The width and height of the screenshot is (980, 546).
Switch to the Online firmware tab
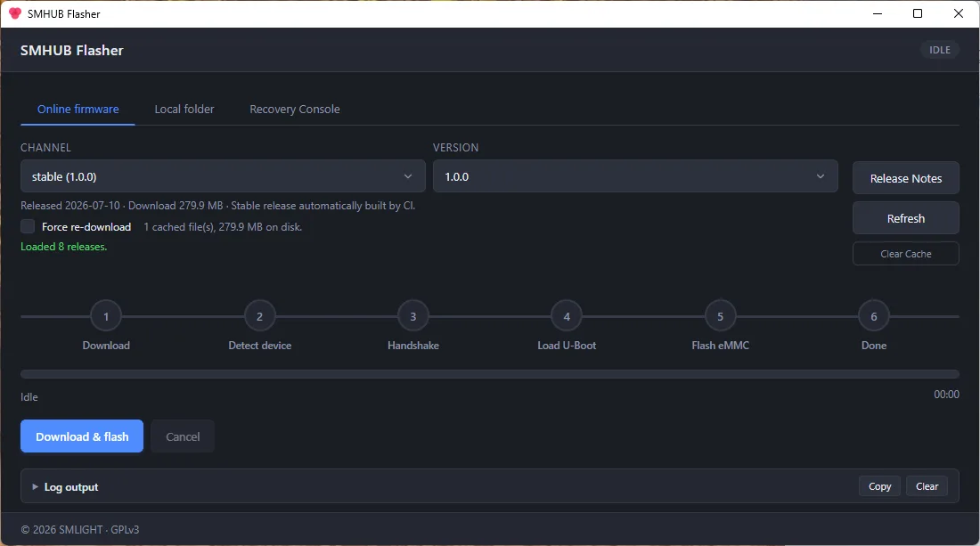click(78, 109)
